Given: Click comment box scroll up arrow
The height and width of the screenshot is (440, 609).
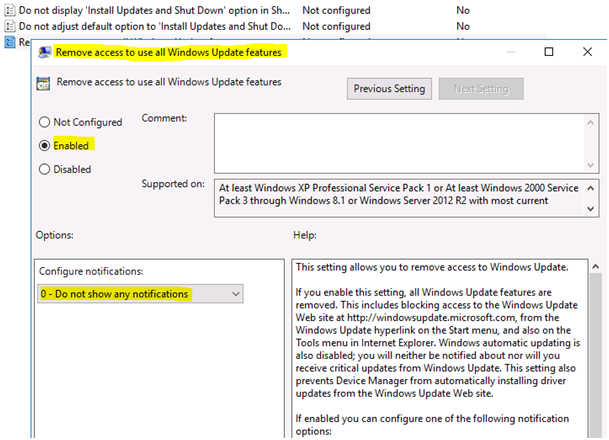Looking at the screenshot, I should [x=590, y=123].
